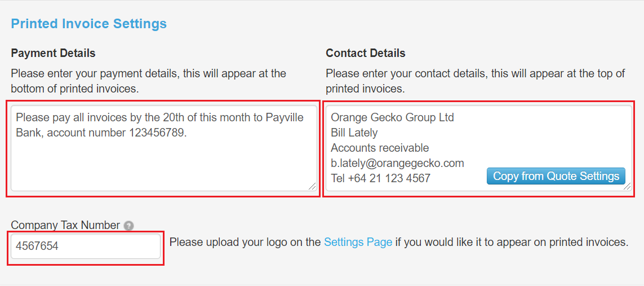Click the Printed Invoice Settings heading
Image resolution: width=644 pixels, height=286 pixels.
[88, 24]
